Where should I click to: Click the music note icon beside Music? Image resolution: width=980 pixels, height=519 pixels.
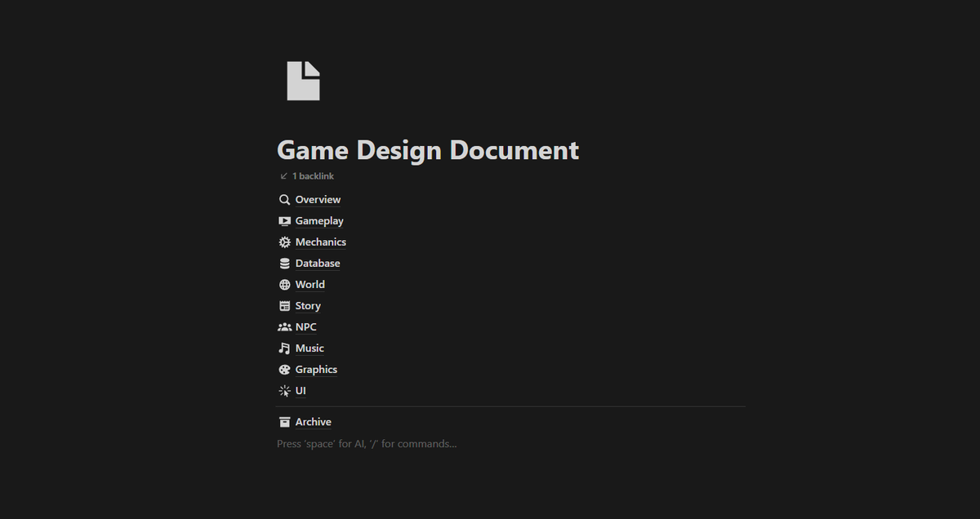tap(284, 348)
